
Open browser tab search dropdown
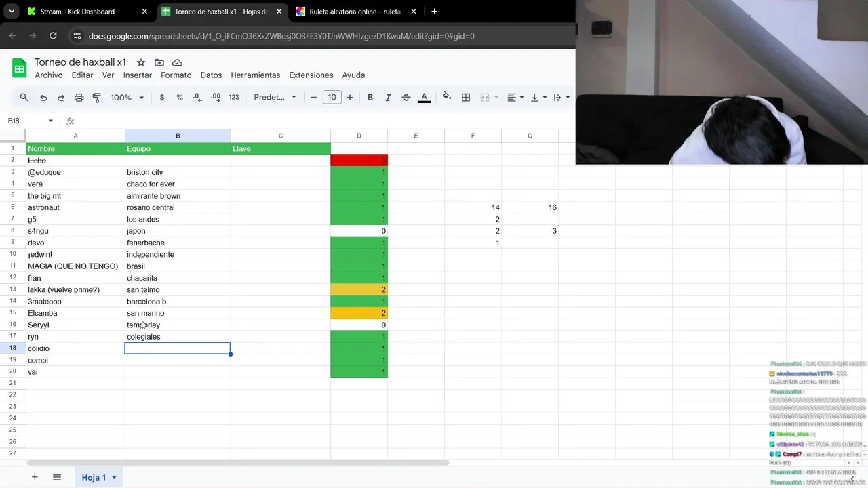pyautogui.click(x=12, y=12)
